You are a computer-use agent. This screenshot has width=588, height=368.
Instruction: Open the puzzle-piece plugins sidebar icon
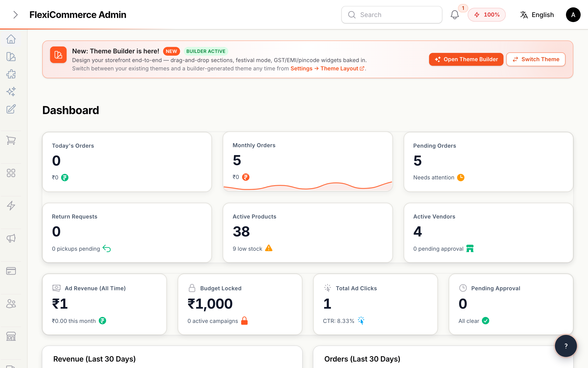11,74
